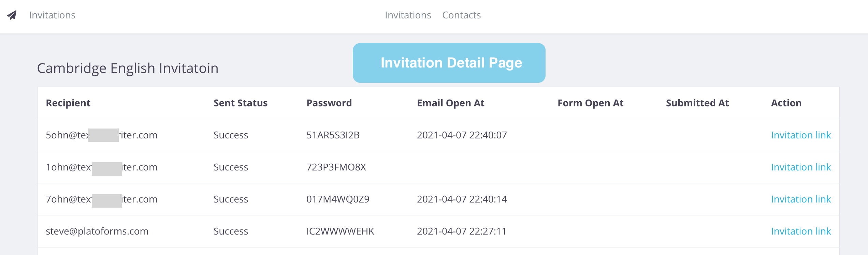Click the password IC2WWWWEHK cell
This screenshot has width=868, height=255.
coord(340,231)
